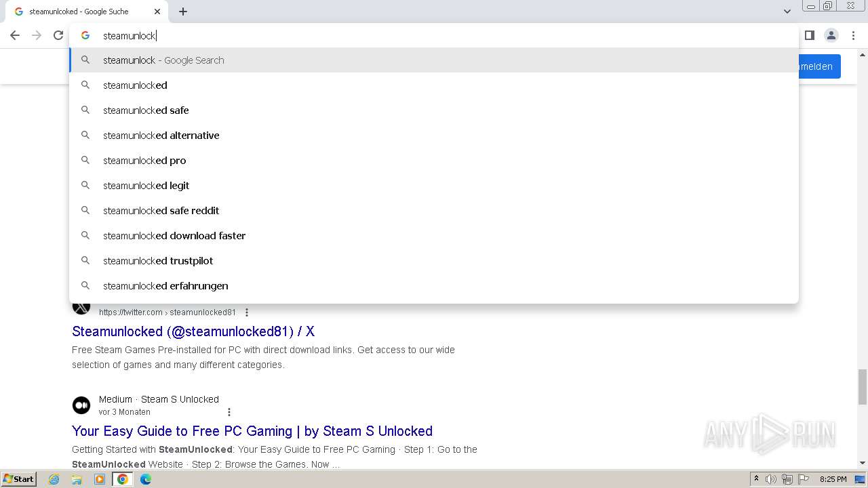Open File Explorer from the taskbar
This screenshot has width=868, height=488.
77,479
